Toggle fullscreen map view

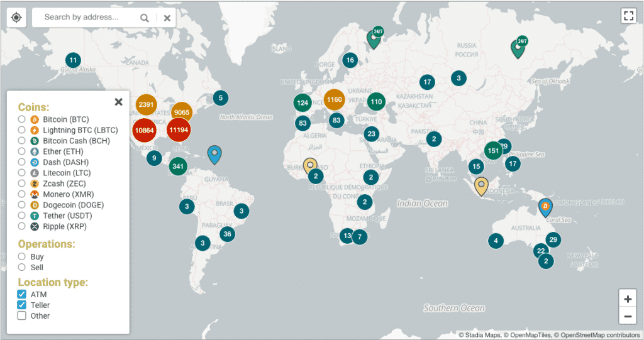click(628, 16)
